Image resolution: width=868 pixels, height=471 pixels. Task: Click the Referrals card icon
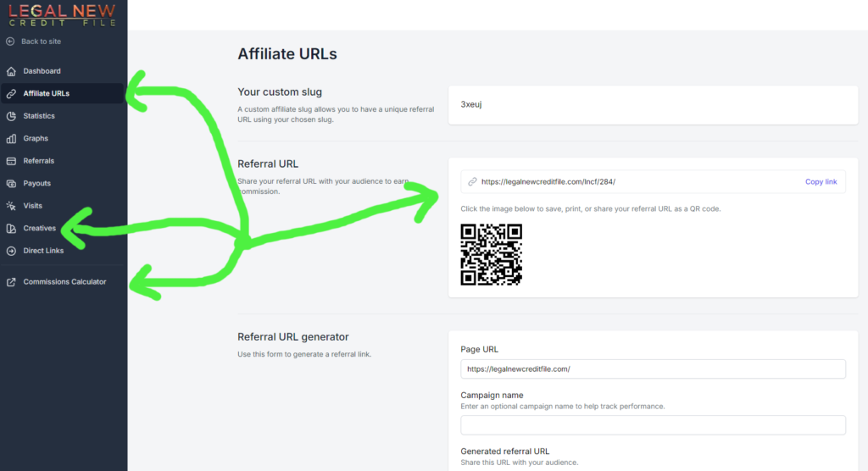pos(11,161)
